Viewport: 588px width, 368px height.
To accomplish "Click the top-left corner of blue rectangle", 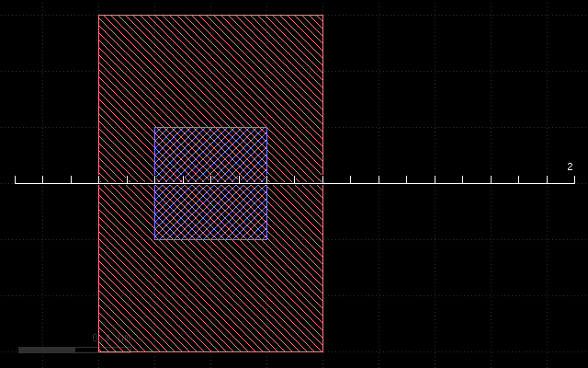I will tap(154, 127).
